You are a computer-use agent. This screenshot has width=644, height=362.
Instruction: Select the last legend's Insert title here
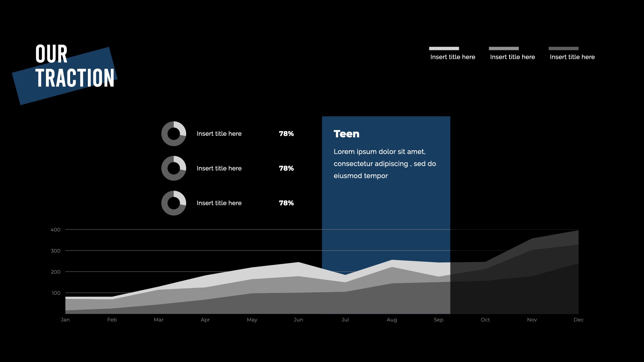point(572,57)
